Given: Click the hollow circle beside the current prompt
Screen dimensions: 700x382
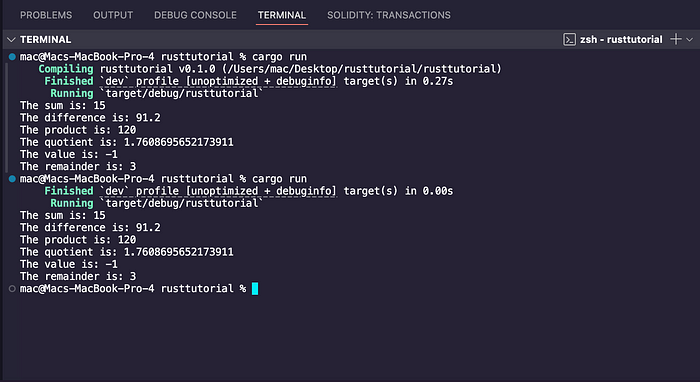Looking at the screenshot, I should [x=12, y=289].
